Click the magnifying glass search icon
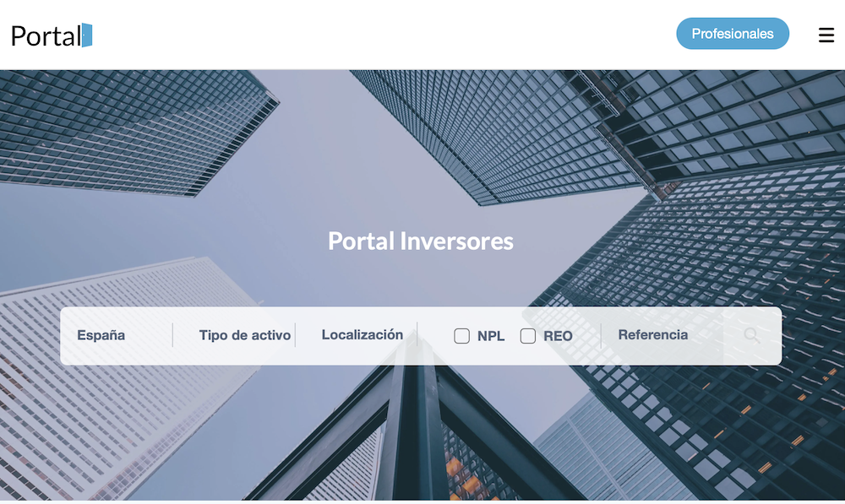The height and width of the screenshot is (504, 845). click(x=751, y=336)
